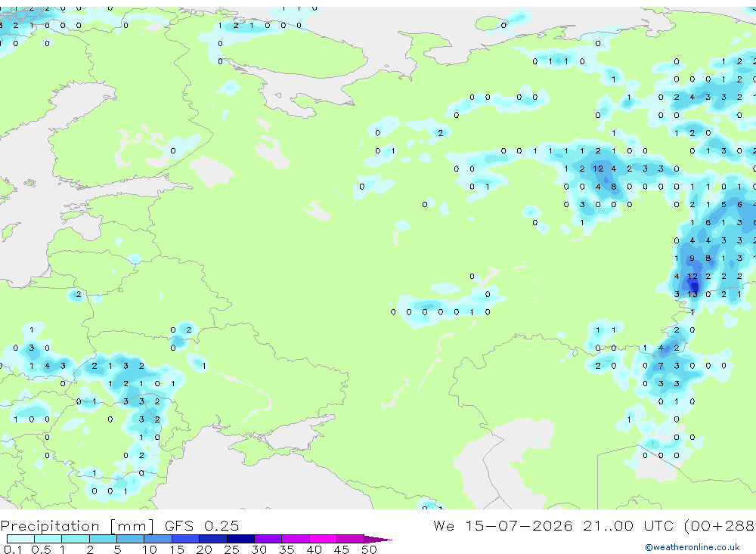Click the 'Precipitation [mm] GFS 0.25' title
756x554 pixels.
119,525
